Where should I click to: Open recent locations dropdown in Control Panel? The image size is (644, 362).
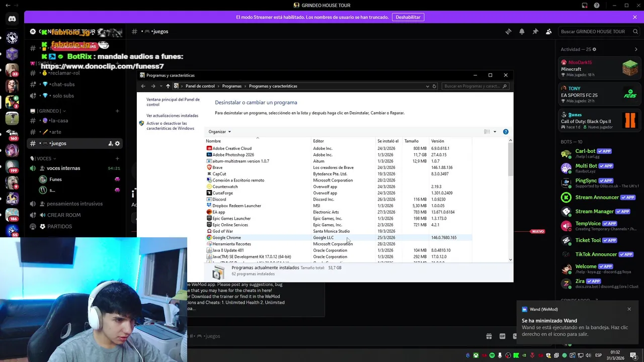point(161,86)
